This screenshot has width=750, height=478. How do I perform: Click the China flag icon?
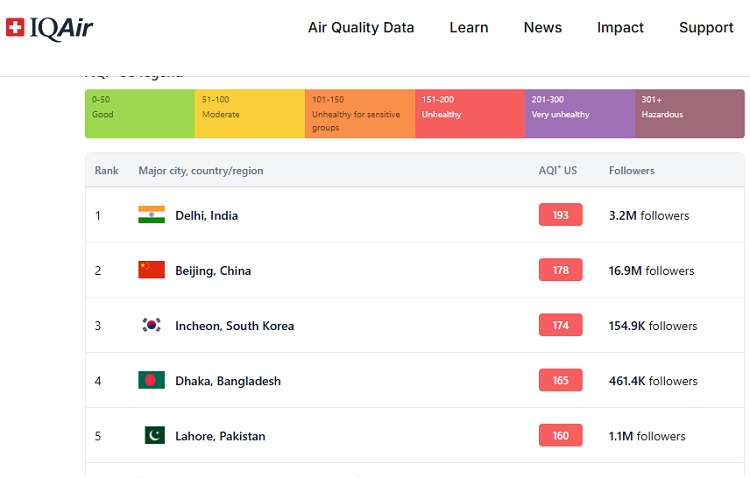click(x=151, y=270)
